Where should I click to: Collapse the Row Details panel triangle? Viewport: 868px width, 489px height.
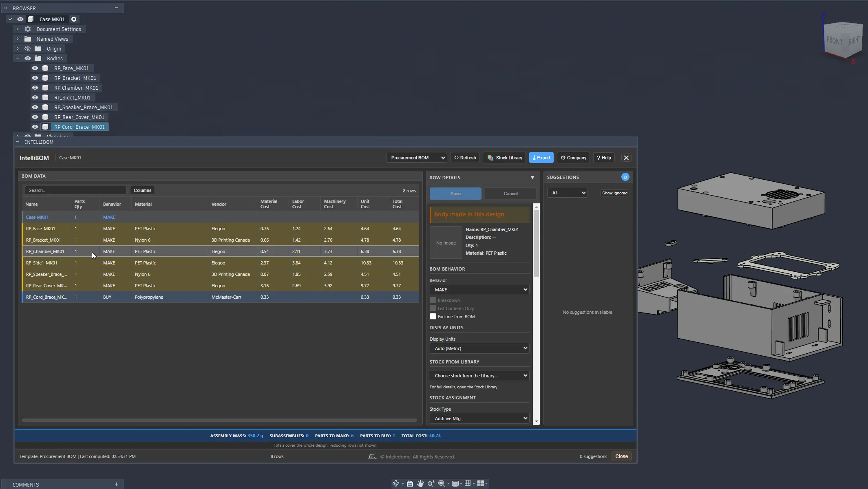pos(532,177)
